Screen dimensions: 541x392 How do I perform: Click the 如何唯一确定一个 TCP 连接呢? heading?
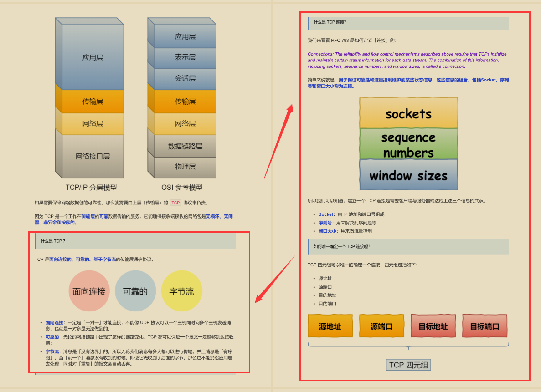coord(342,246)
